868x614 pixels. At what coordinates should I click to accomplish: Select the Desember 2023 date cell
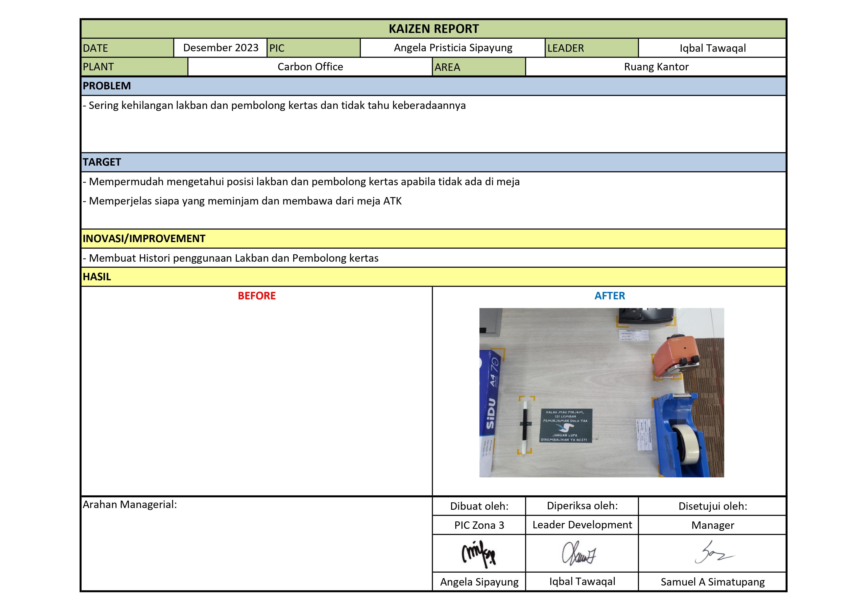(x=220, y=48)
